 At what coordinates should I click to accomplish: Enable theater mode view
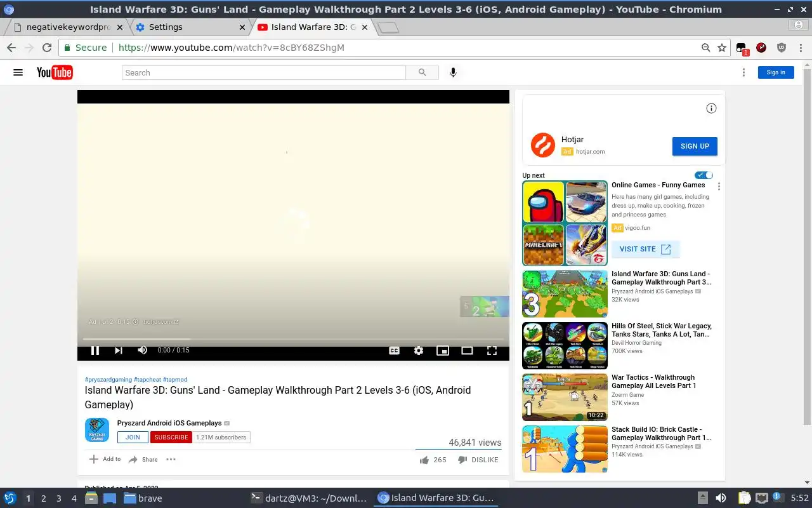pyautogui.click(x=467, y=351)
